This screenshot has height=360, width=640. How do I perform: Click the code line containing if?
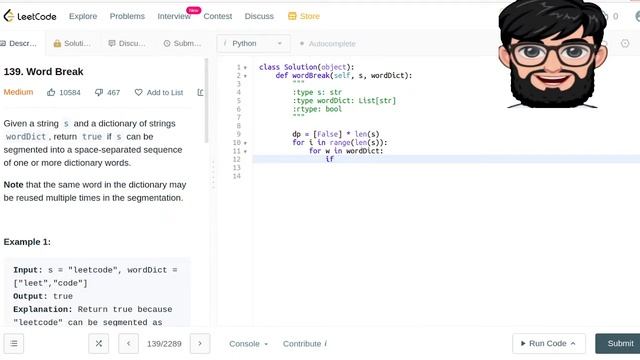click(x=446, y=159)
